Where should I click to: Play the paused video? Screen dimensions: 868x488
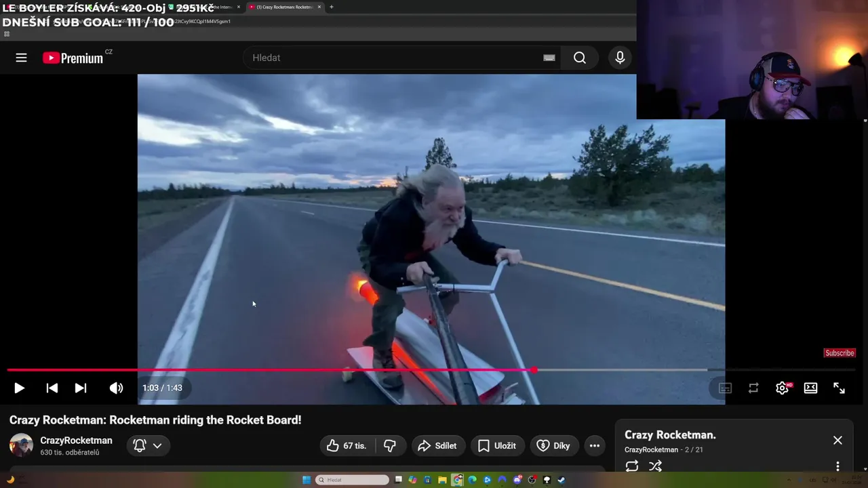coord(19,388)
